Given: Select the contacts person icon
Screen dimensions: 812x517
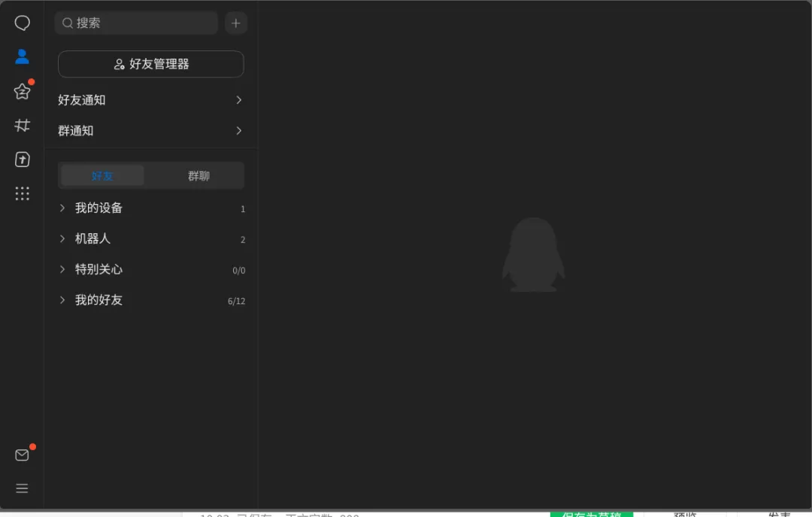Looking at the screenshot, I should click(x=22, y=56).
